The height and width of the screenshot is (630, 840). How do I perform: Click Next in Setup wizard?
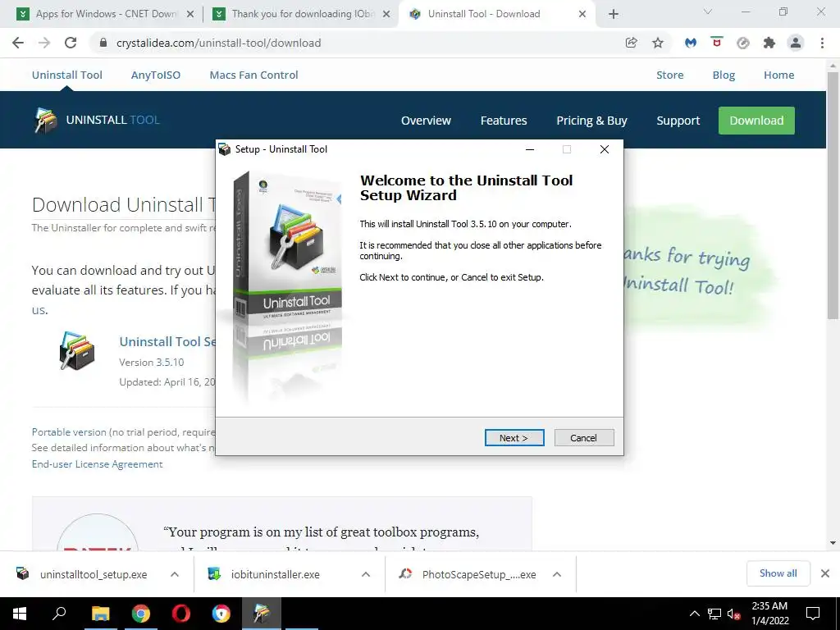tap(514, 438)
